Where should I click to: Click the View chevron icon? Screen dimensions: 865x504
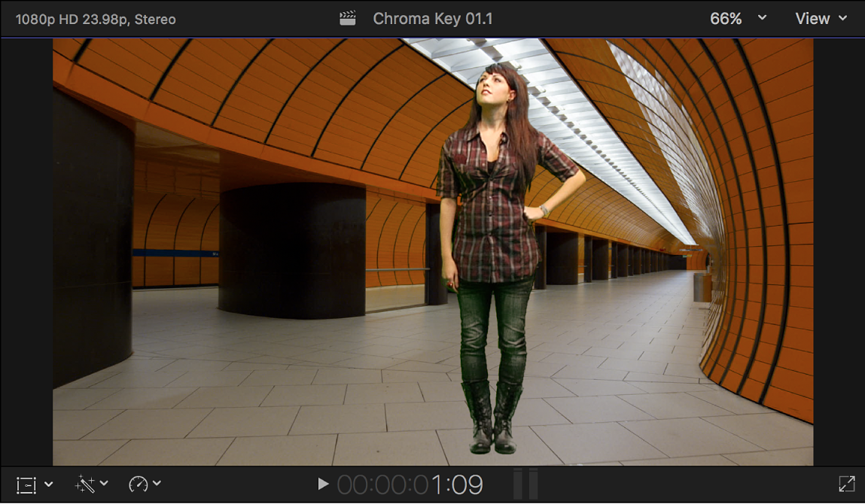point(844,18)
